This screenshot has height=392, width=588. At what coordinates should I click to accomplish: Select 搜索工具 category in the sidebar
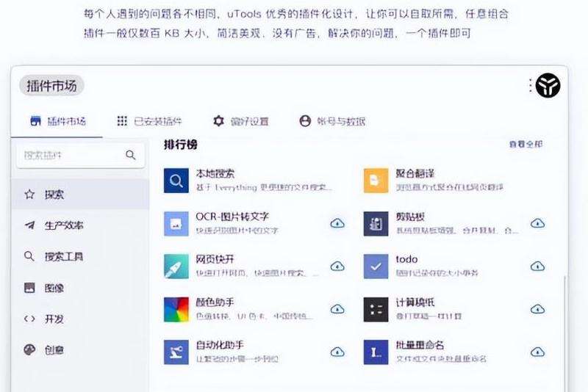80,256
